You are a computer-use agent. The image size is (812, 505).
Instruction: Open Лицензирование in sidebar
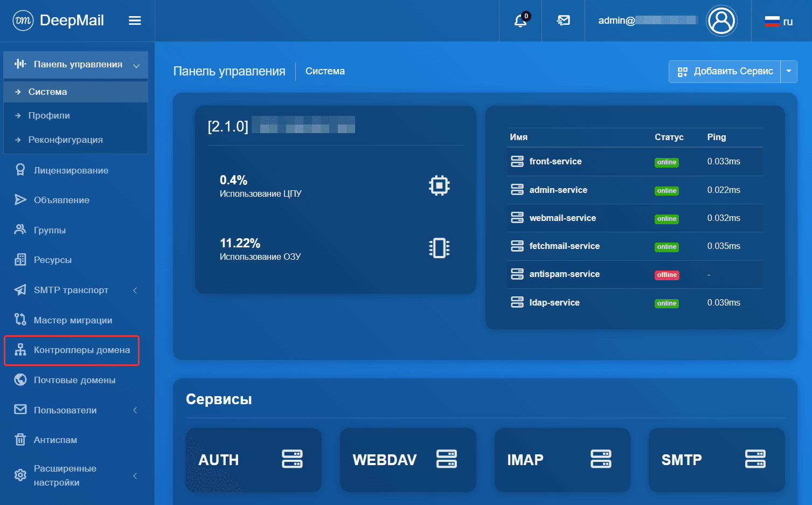(x=71, y=170)
